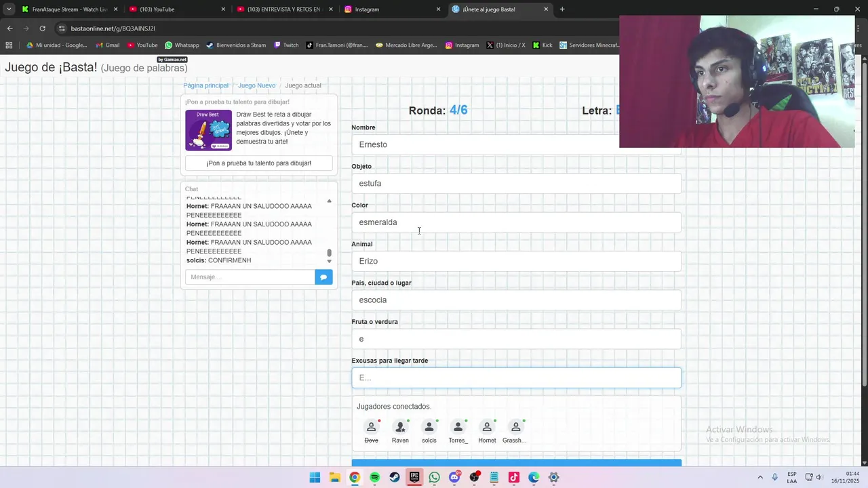Open Gmail bookmark
The width and height of the screenshot is (868, 488).
coord(108,45)
